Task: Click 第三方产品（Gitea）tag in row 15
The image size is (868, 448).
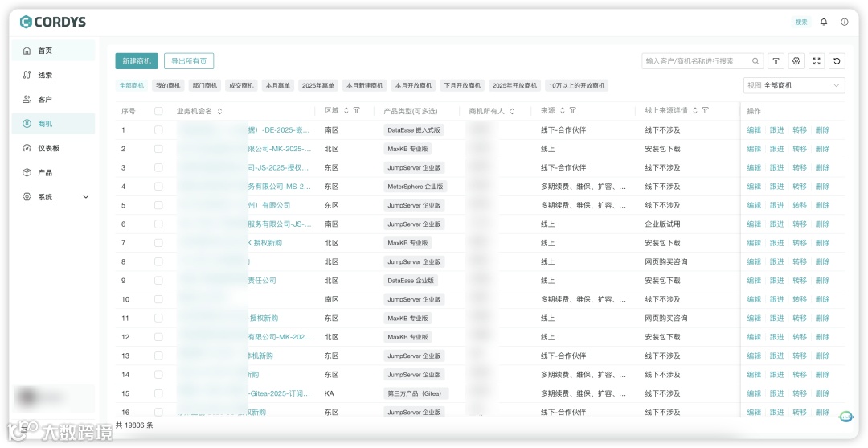Action: (x=416, y=394)
